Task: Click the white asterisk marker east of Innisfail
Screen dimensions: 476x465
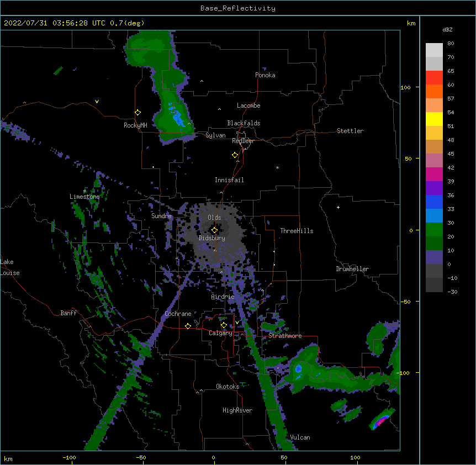Action: 277,167
